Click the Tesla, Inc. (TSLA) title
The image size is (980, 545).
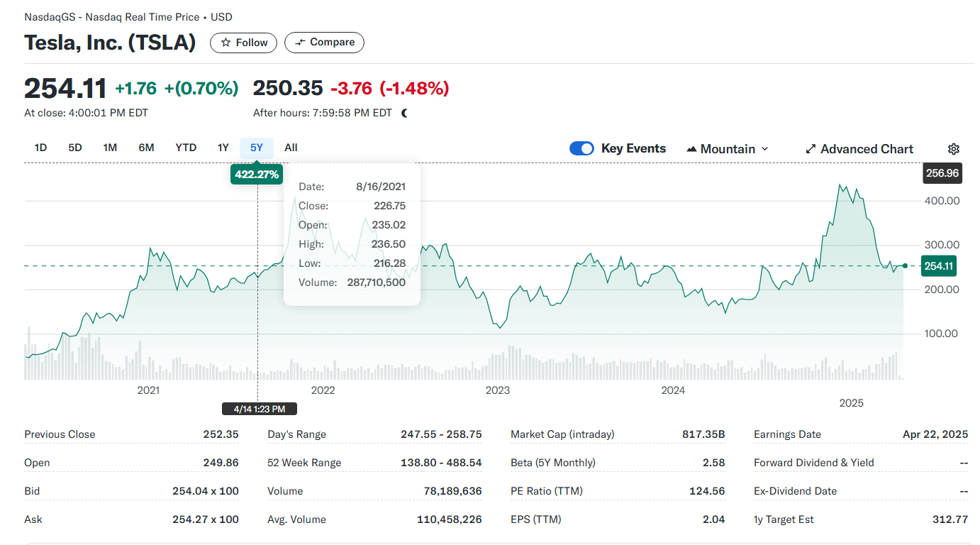click(110, 43)
